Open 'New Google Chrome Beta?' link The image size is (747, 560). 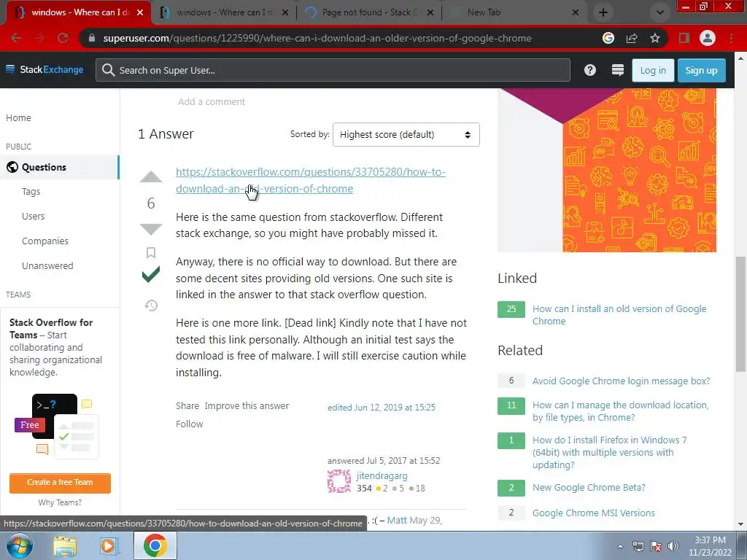coord(589,488)
